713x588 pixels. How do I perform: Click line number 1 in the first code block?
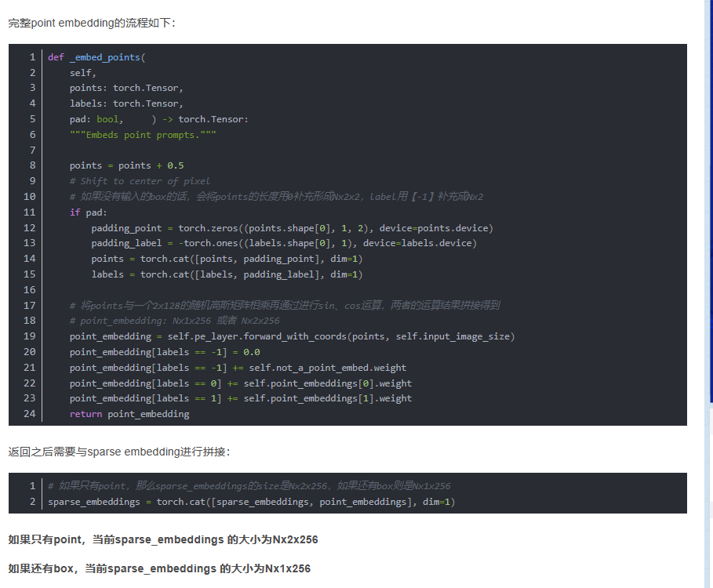coord(32,57)
